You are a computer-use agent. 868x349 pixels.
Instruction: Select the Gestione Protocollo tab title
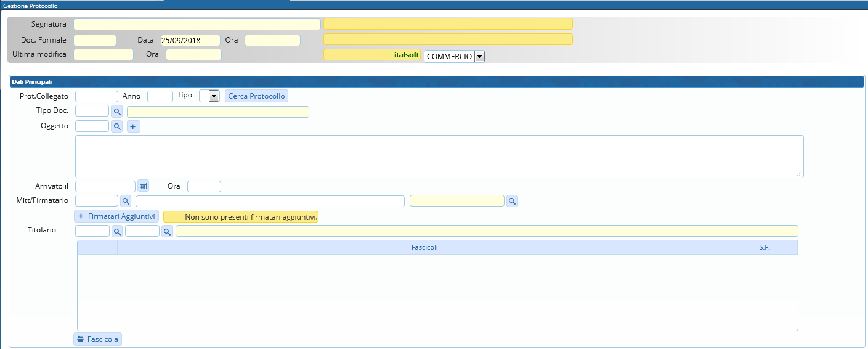31,6
